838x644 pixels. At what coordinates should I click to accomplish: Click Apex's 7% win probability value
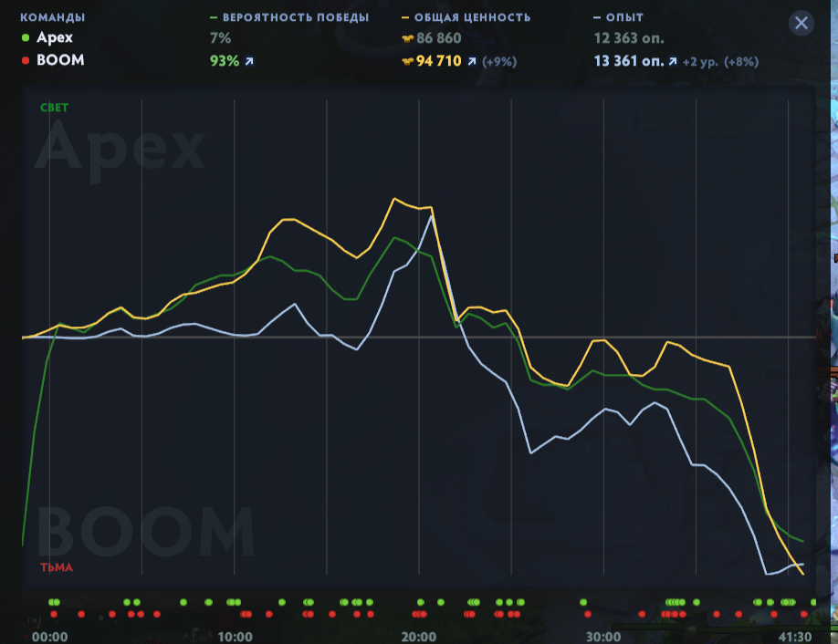[221, 38]
